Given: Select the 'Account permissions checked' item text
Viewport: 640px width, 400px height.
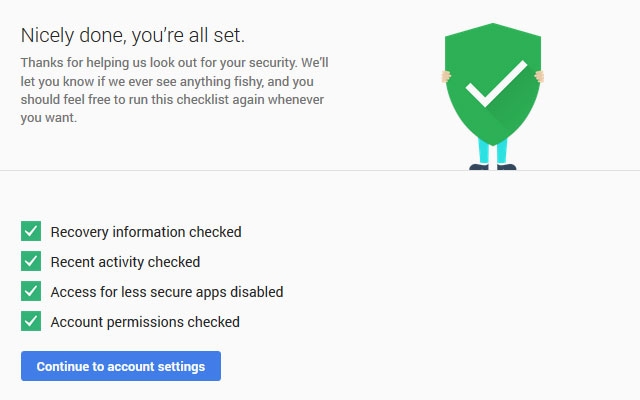Looking at the screenshot, I should tap(145, 322).
